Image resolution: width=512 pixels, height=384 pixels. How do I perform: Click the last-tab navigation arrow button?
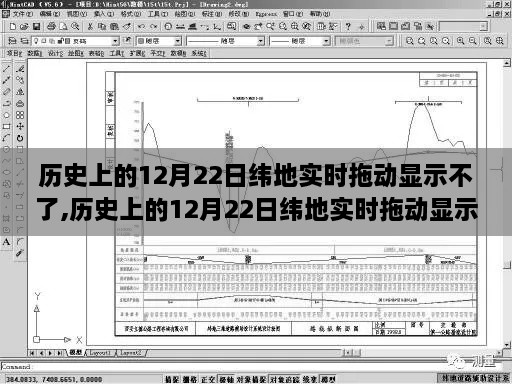pos(60,353)
